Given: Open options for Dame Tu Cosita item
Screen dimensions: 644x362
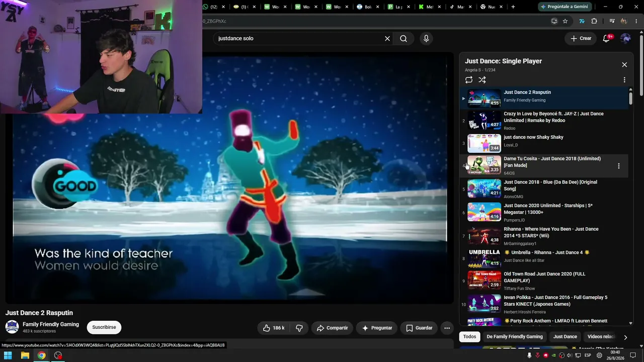Looking at the screenshot, I should [x=618, y=166].
